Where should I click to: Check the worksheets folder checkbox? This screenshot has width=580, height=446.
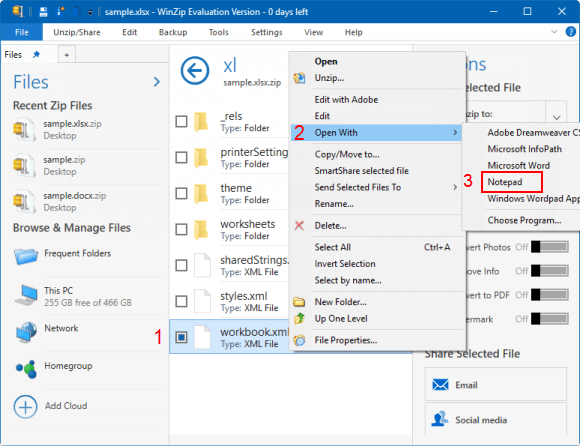181,229
